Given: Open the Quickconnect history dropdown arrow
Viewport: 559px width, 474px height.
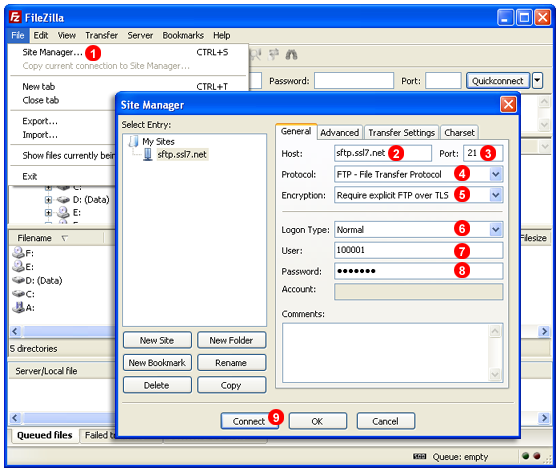Looking at the screenshot, I should click(x=537, y=81).
